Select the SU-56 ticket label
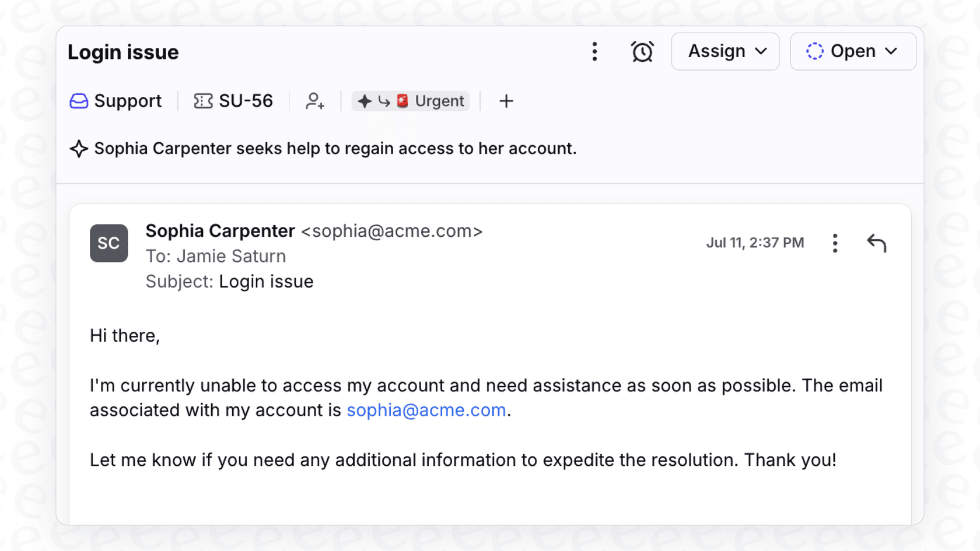This screenshot has height=551, width=980. [246, 101]
